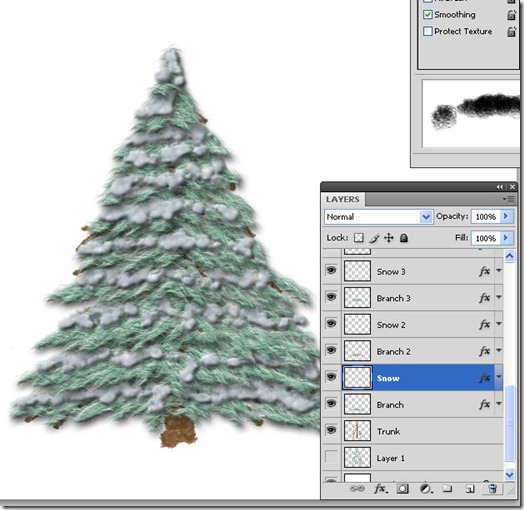Click the fx icon on selected Snow layer
The height and width of the screenshot is (510, 524).
[x=485, y=378]
